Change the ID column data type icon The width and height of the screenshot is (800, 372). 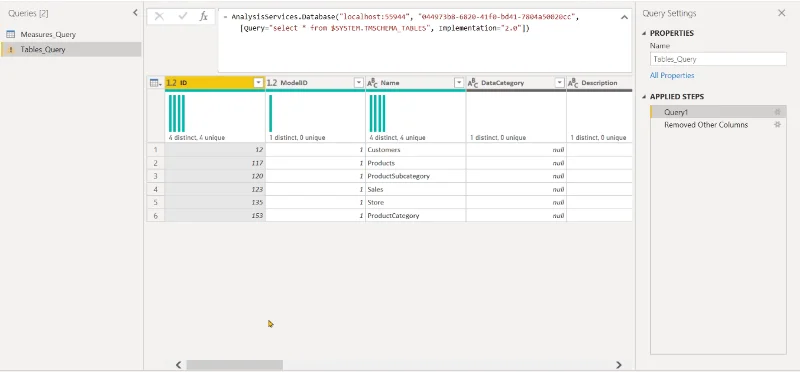171,83
